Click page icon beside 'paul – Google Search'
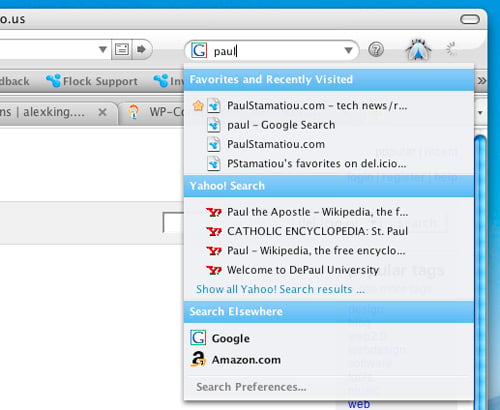500x410 pixels. point(214,125)
